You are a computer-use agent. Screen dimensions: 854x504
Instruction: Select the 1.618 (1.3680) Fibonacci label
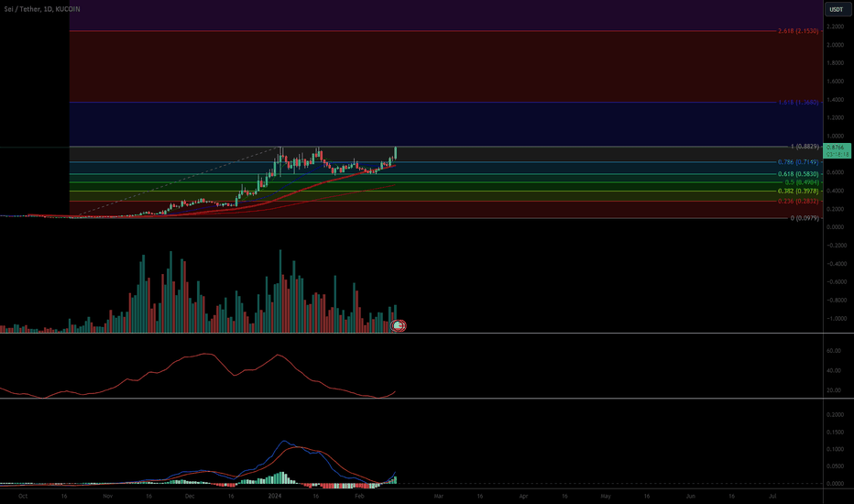798,103
